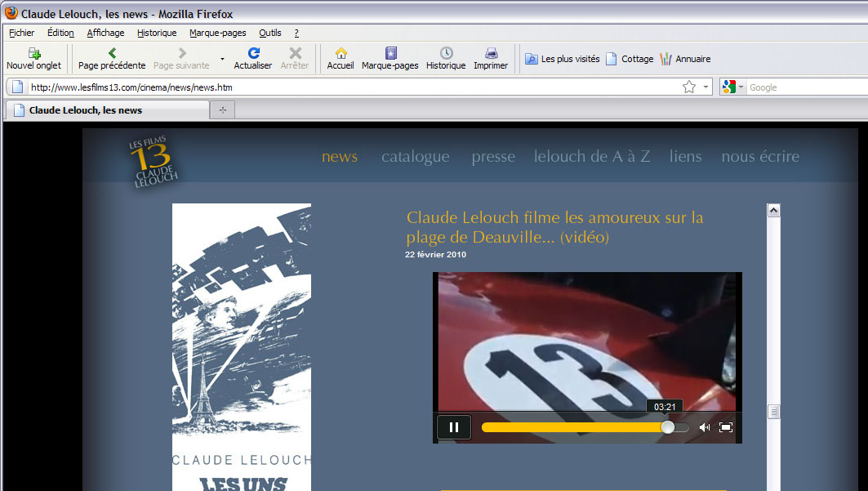
Task: Print the page with Imprimer
Action: point(491,59)
